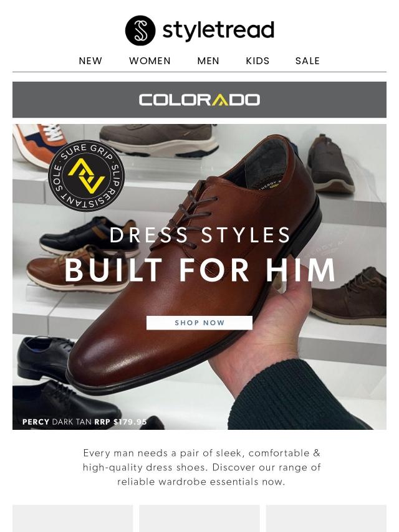This screenshot has width=399, height=532.
Task: Open the middle grey product tile below the paragraph
Action: (199, 518)
